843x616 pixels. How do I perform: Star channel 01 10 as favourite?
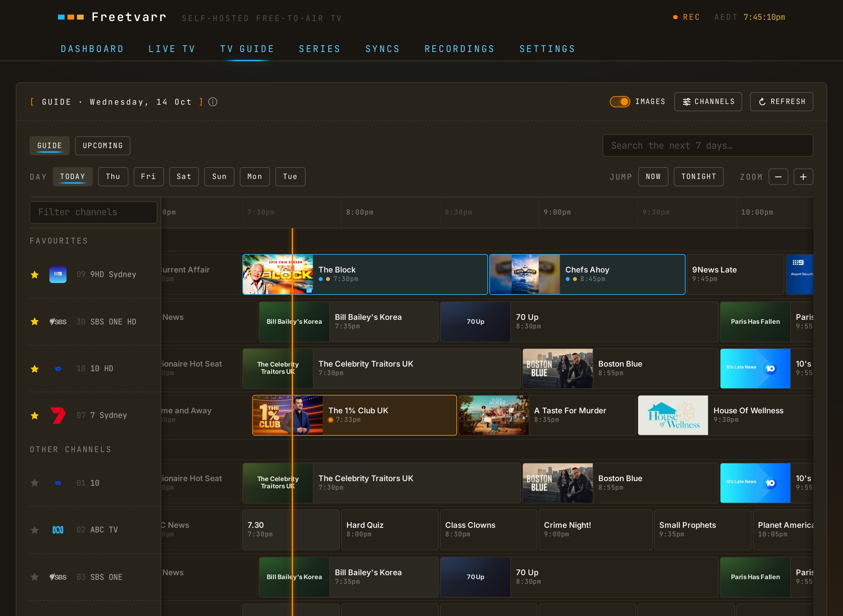click(35, 483)
